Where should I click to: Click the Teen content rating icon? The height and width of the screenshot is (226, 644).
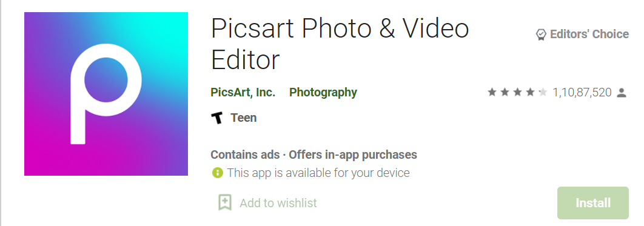click(x=217, y=118)
